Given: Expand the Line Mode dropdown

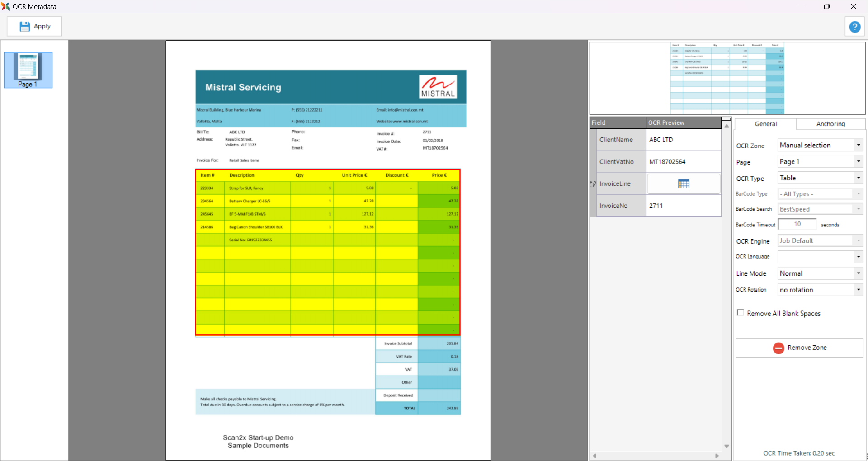Looking at the screenshot, I should tap(858, 273).
